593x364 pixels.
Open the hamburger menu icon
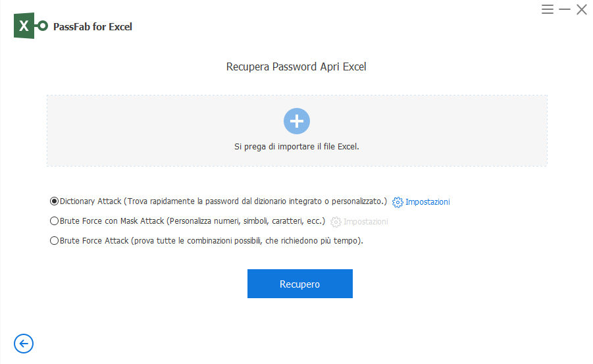[548, 9]
